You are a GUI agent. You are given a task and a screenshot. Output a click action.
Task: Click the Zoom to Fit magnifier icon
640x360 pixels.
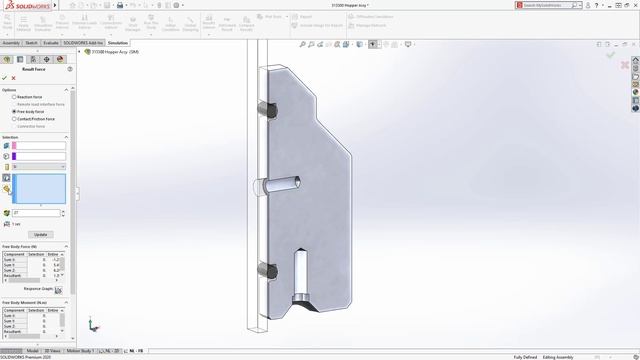(x=302, y=44)
